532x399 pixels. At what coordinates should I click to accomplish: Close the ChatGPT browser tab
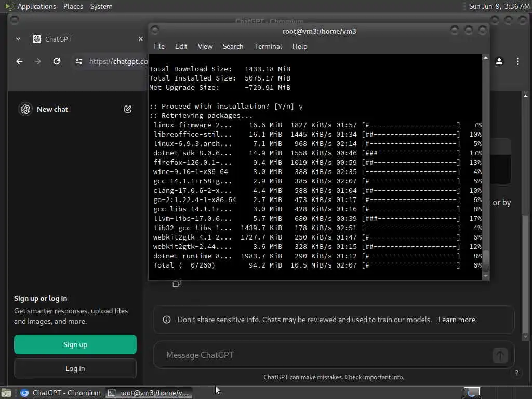point(141,39)
